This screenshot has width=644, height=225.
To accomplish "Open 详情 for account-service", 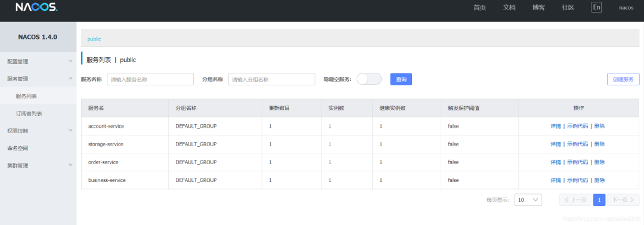I will tap(555, 127).
